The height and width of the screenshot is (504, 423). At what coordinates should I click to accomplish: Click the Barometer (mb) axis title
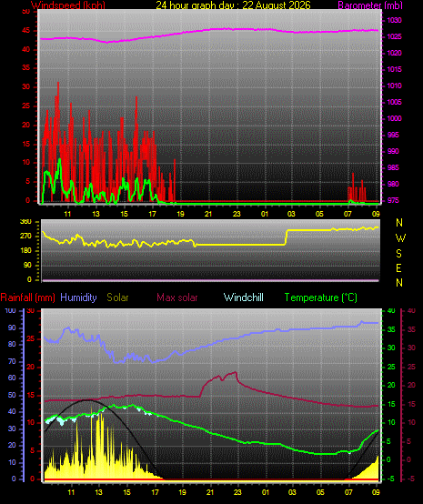click(370, 5)
